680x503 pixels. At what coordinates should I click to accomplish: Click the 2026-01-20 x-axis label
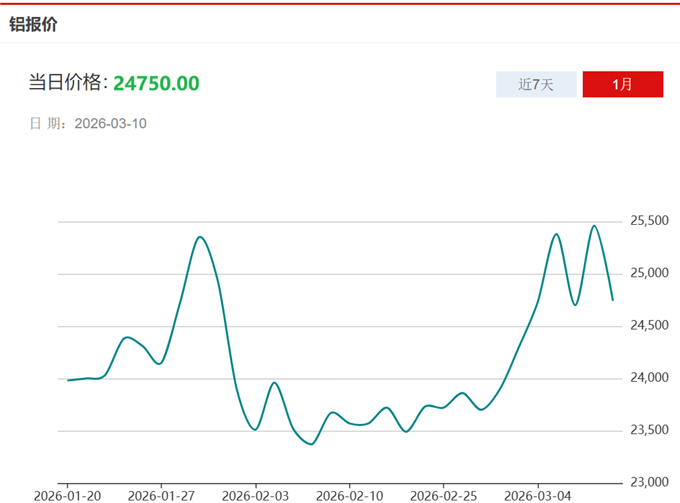pos(67,495)
